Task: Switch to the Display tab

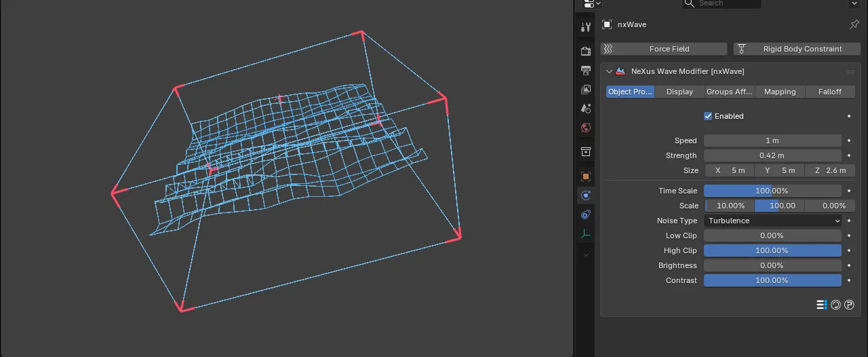Action: click(679, 92)
